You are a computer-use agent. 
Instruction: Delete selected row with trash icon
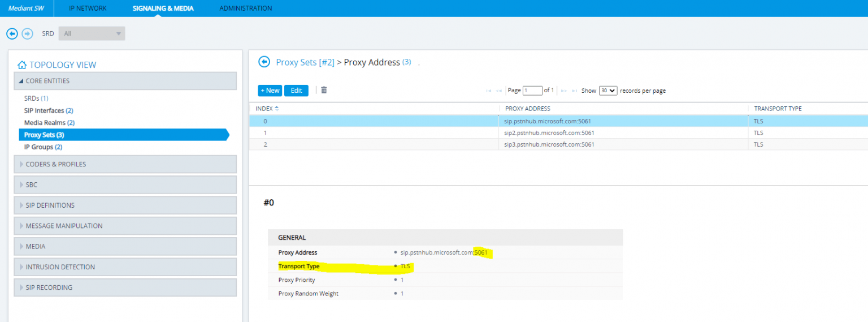point(324,90)
